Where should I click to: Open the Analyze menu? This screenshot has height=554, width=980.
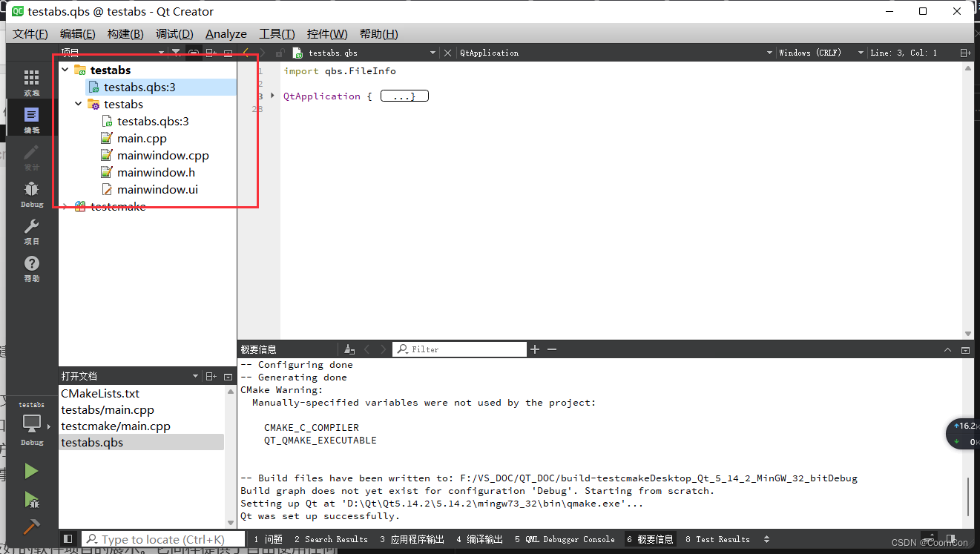(226, 34)
